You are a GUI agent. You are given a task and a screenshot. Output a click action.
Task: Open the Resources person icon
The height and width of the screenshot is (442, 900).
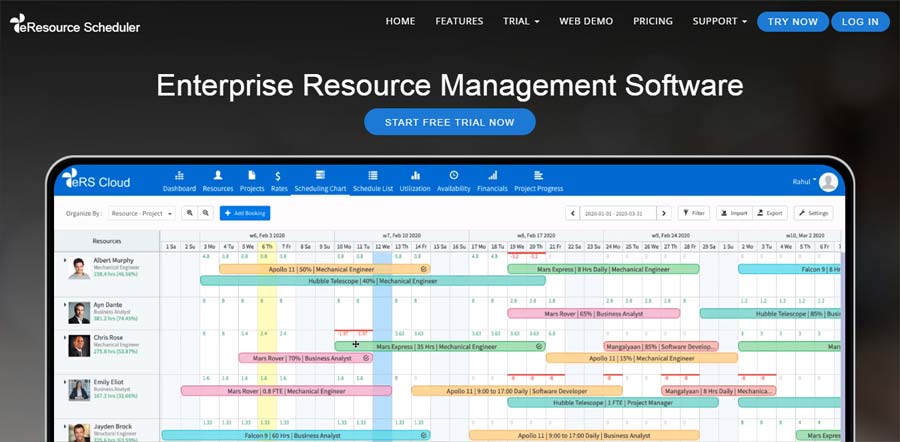pyautogui.click(x=218, y=175)
